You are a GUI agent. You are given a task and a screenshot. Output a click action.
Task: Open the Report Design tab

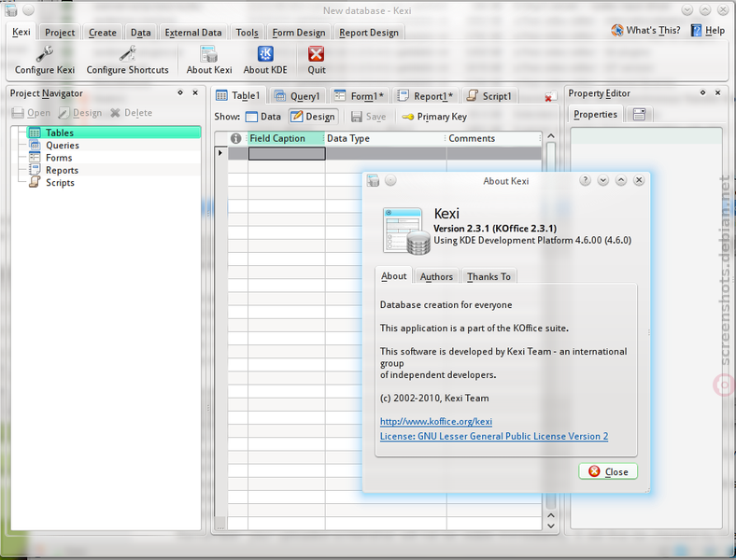[x=369, y=33]
